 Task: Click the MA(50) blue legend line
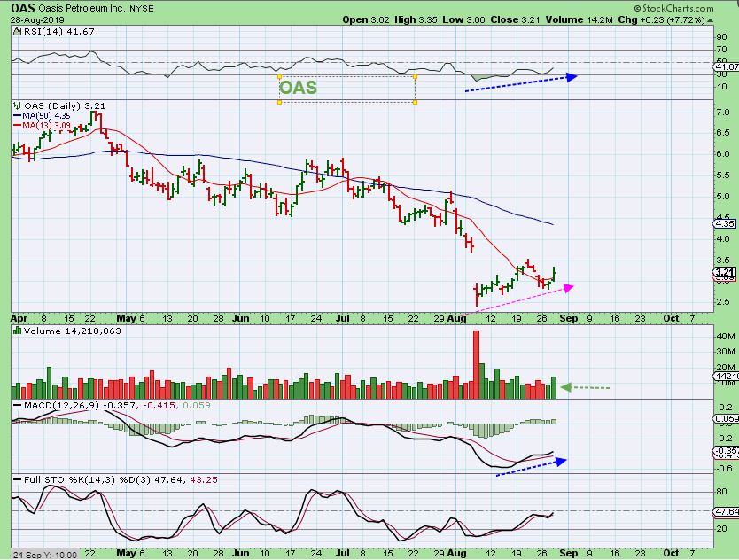click(x=18, y=115)
